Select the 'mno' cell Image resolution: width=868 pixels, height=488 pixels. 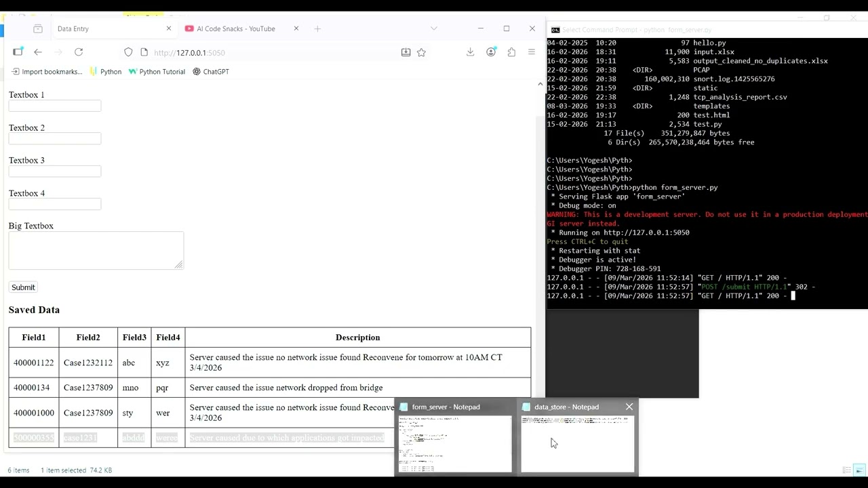134,388
